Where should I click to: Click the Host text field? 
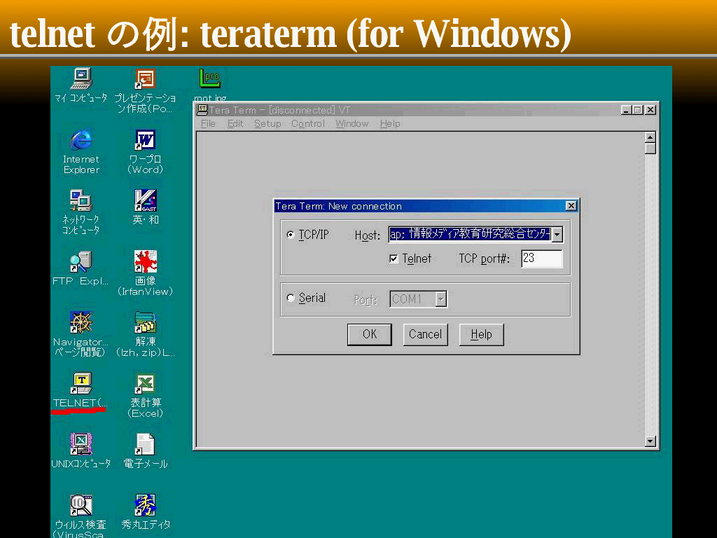click(469, 234)
